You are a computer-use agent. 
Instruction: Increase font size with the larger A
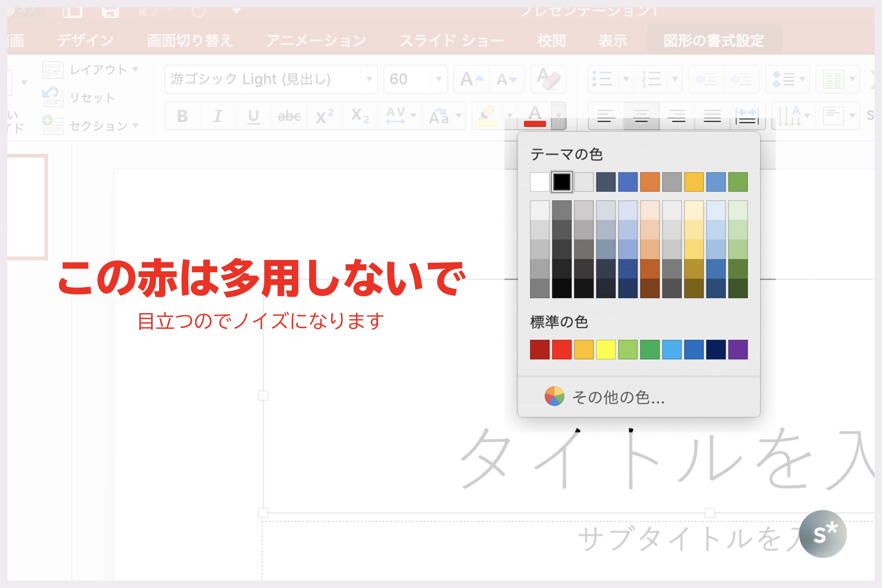click(x=471, y=79)
